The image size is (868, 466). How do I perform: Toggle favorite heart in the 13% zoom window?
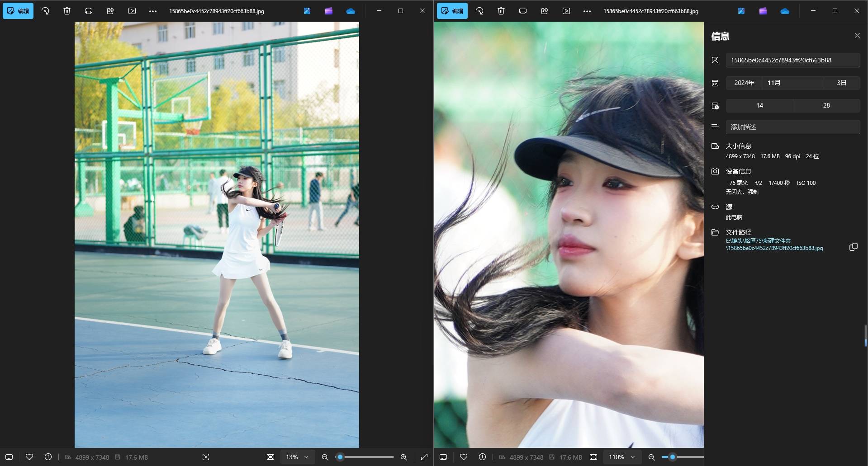29,457
